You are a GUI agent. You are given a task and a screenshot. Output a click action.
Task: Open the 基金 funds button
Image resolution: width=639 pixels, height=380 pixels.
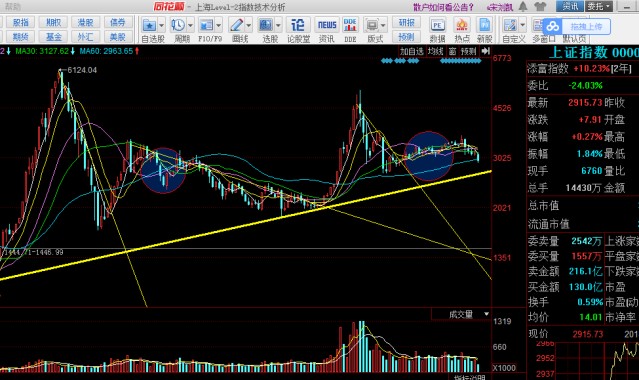[53, 37]
